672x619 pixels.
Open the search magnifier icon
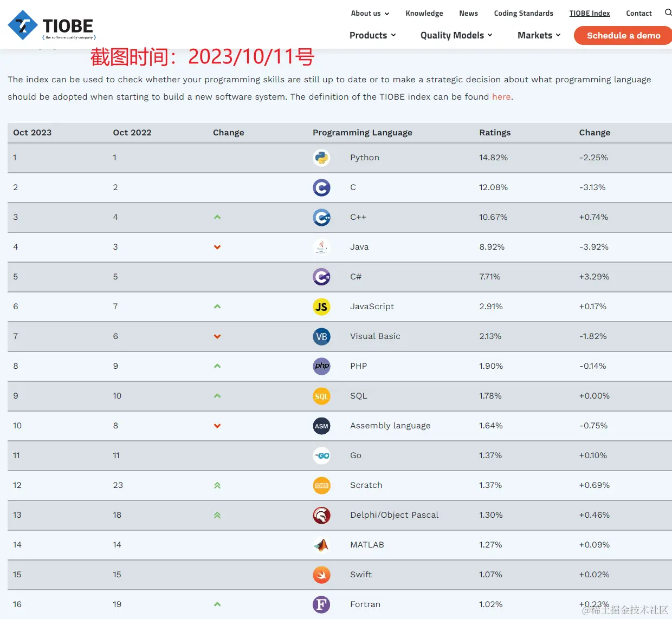pos(668,12)
